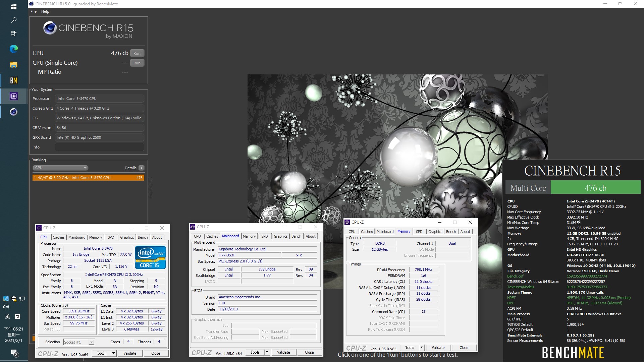The height and width of the screenshot is (362, 644).
Task: Switch to CPU-Z taskbar icon
Action: point(14,96)
